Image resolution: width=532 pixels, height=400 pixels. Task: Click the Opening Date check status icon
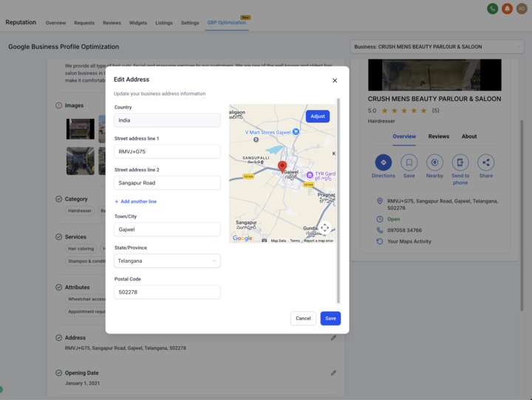58,373
